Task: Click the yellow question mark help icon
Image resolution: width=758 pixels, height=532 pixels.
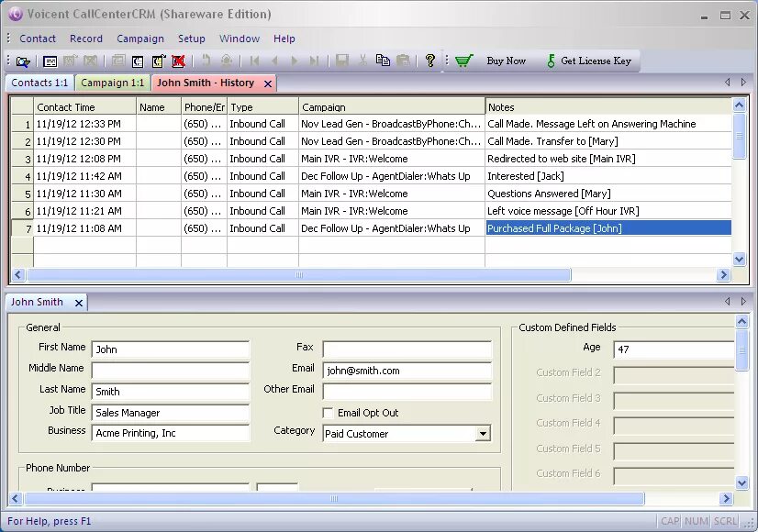Action: pyautogui.click(x=429, y=61)
